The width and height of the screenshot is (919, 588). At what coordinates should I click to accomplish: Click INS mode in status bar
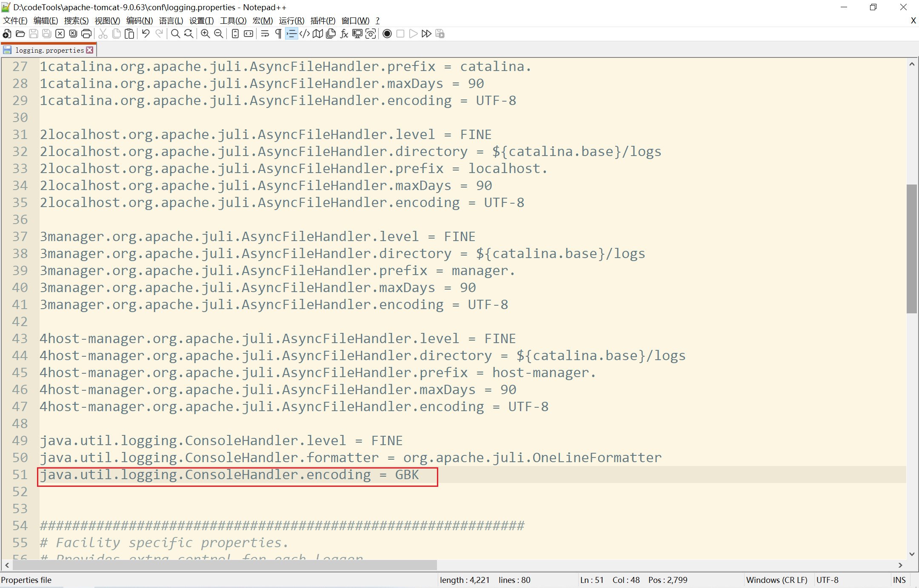tap(899, 580)
